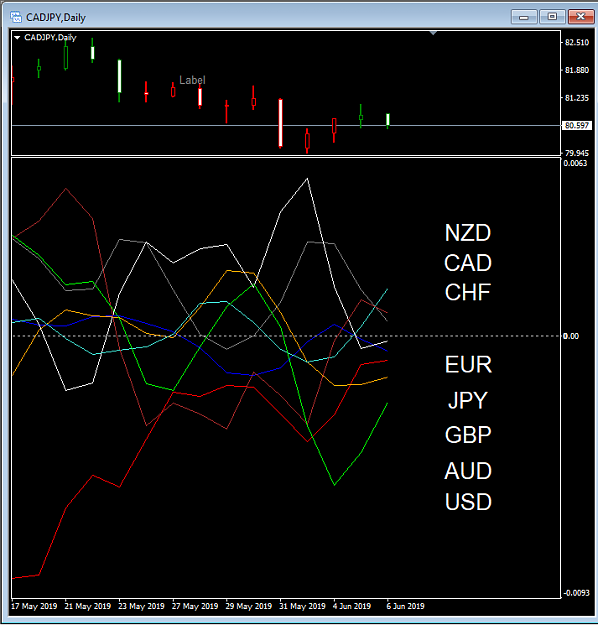Click the 21 May 2019 date label

point(88,606)
